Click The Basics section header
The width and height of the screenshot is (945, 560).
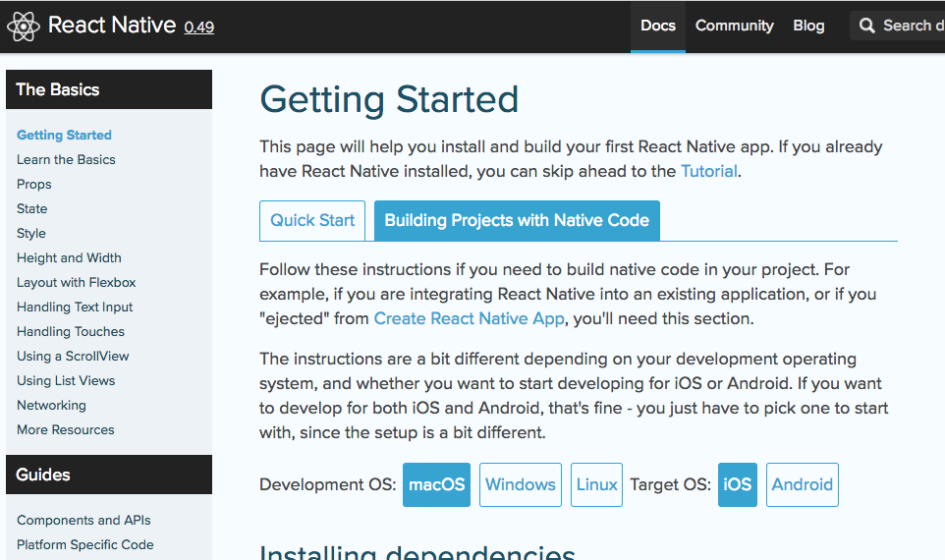(x=109, y=89)
